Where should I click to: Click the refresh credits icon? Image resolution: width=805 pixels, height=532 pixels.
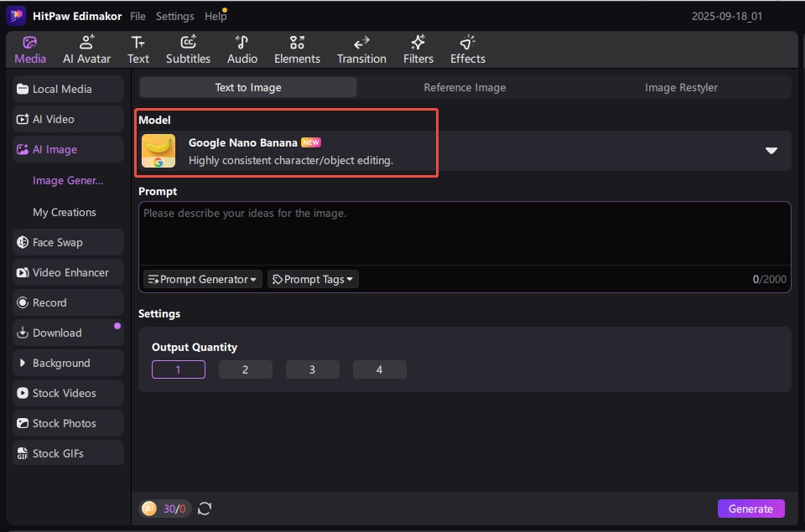tap(205, 509)
